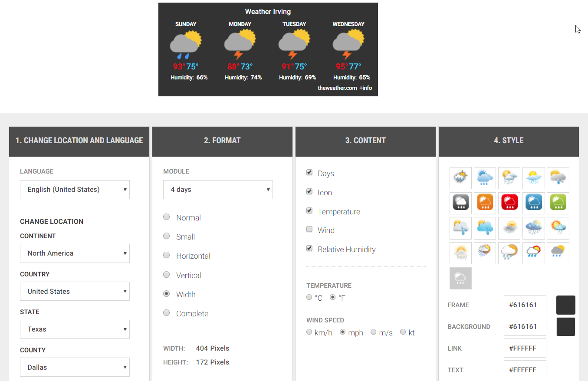Select the blue square weather icon style
Screen dimensions: 588x381
tap(533, 203)
